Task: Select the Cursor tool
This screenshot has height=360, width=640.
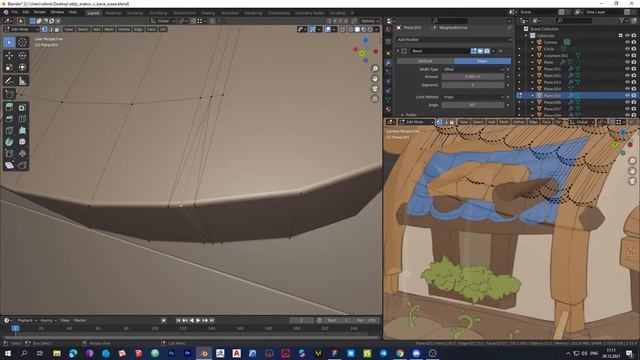Action: (22, 42)
